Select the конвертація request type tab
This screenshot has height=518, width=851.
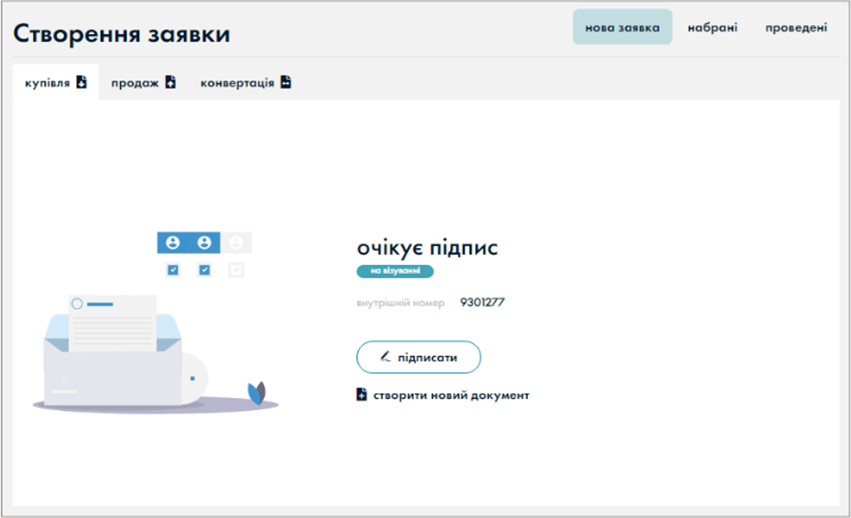237,83
